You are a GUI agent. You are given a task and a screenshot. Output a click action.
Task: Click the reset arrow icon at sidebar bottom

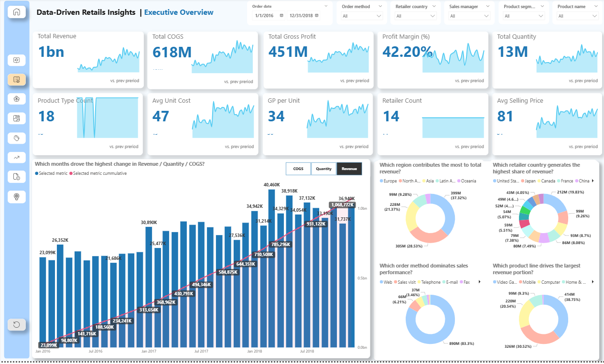[17, 325]
